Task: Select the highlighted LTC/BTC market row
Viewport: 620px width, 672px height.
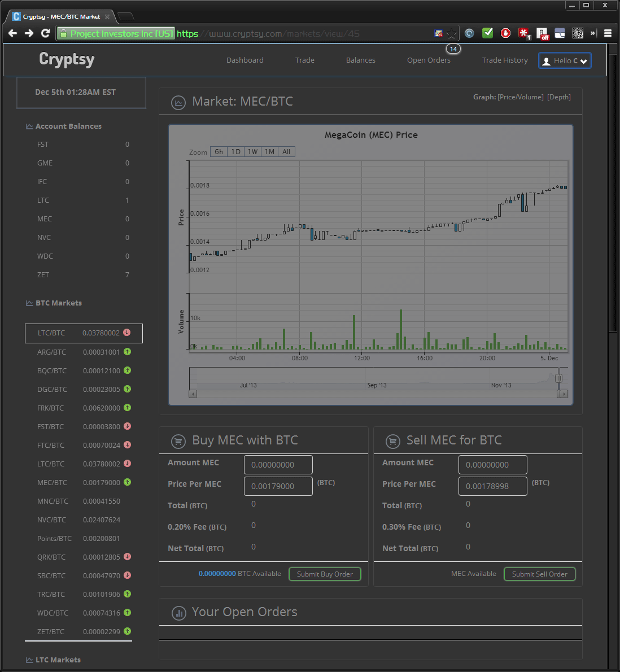Action: [x=84, y=333]
